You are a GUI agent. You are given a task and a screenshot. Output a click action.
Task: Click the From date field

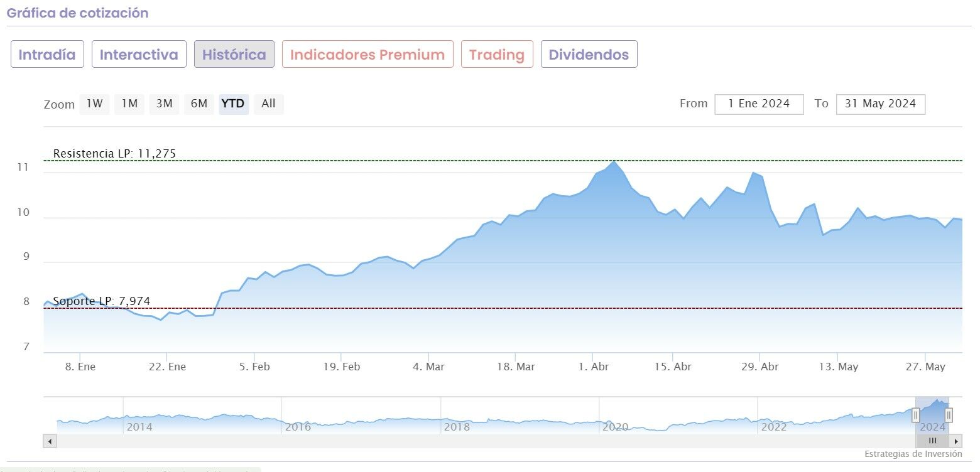click(759, 104)
